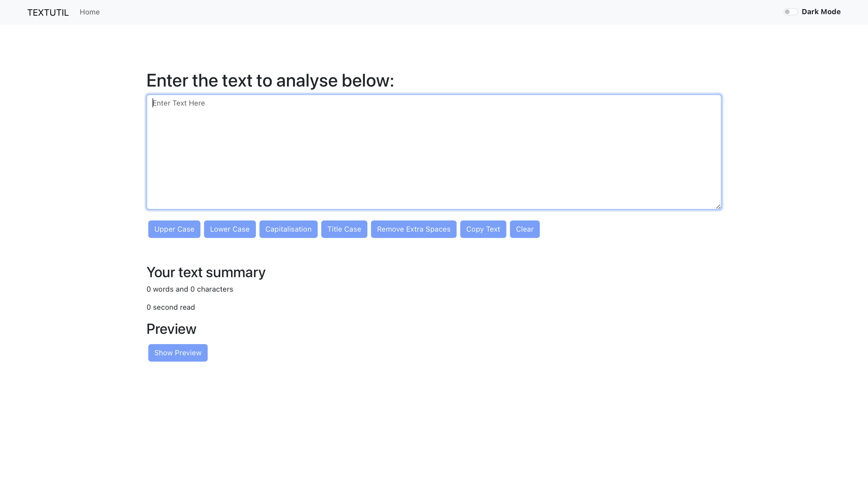This screenshot has height=494, width=868.
Task: Open the Home page
Action: click(90, 12)
